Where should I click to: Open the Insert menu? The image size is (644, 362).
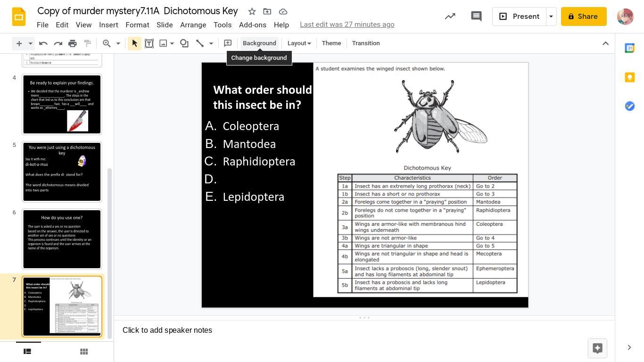click(x=108, y=25)
